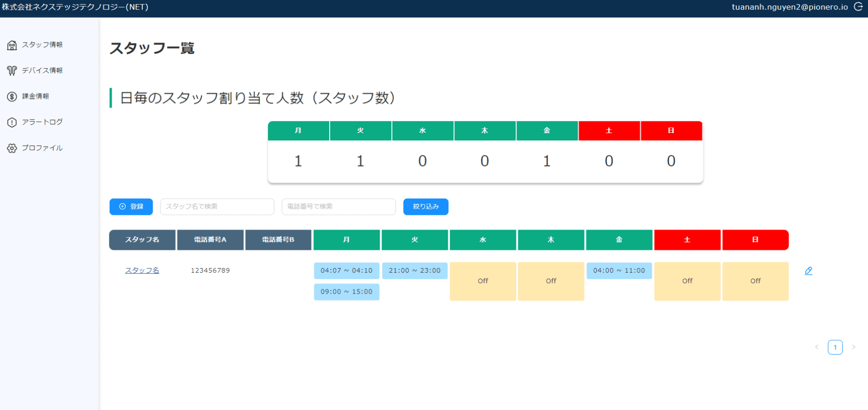Go to next page with right chevron
868x410 pixels.
[853, 347]
